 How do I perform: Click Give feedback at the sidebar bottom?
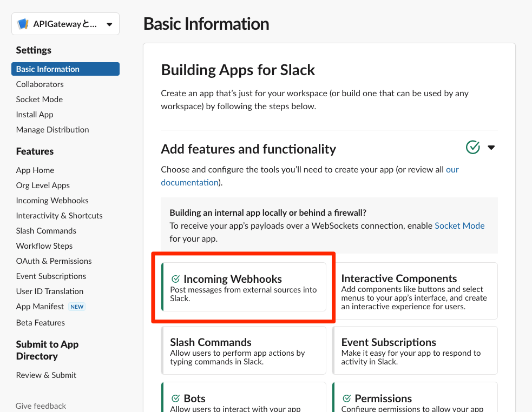[x=41, y=406]
